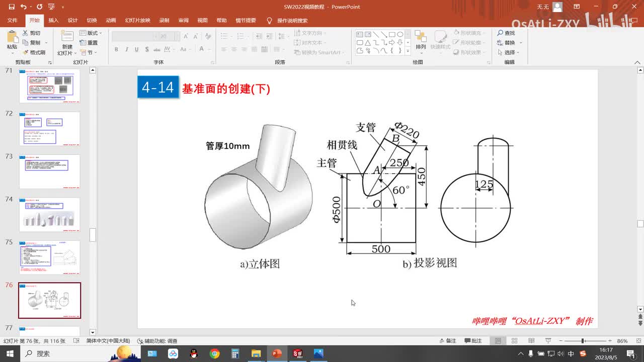
Task: Open Chrome from the Windows taskbar
Action: pyautogui.click(x=215, y=353)
